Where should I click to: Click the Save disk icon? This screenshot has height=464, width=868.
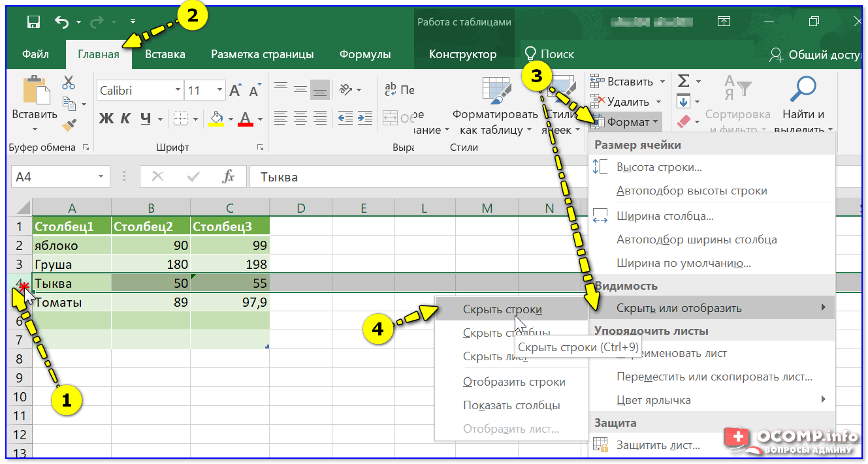click(34, 22)
